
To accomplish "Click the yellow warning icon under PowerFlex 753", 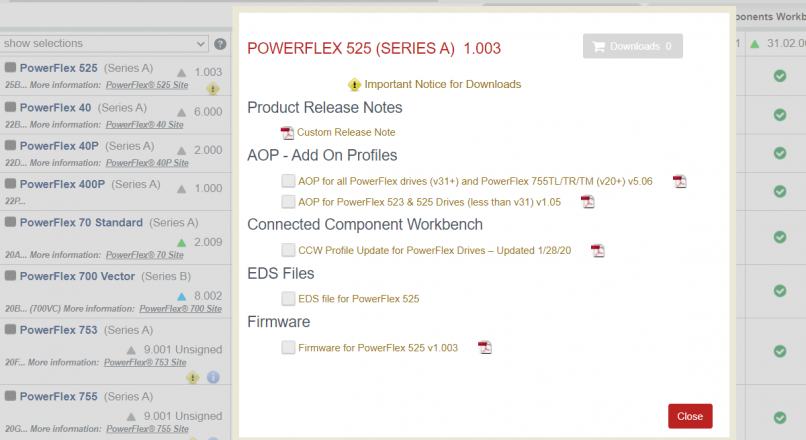I will [x=193, y=378].
